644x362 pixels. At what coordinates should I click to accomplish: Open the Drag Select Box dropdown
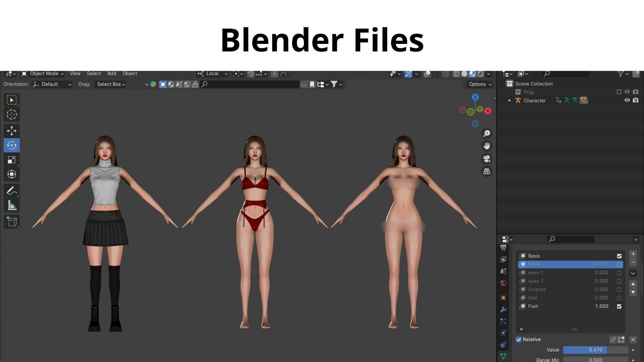(110, 84)
